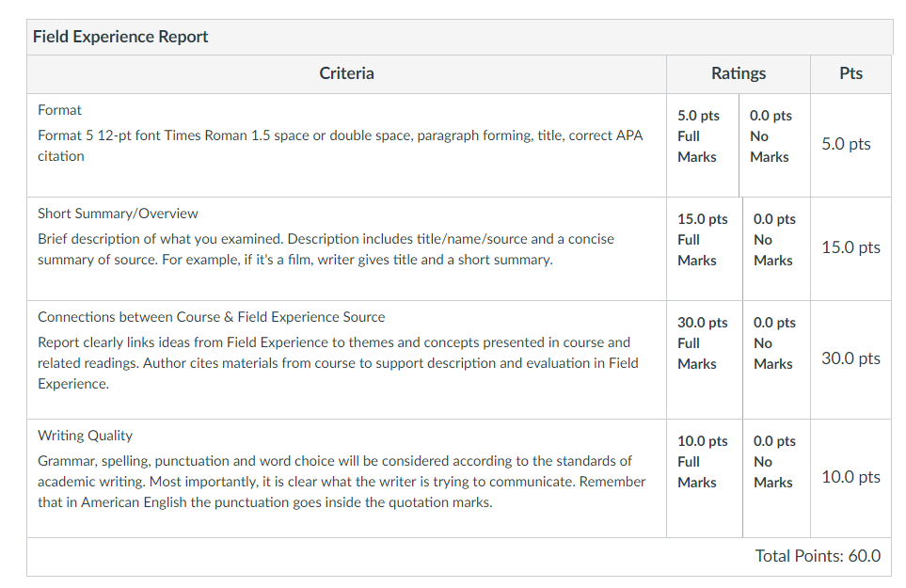Viewport: 906px width, 588px height.
Task: Click the Writing Quality criterion title
Action: (x=85, y=435)
